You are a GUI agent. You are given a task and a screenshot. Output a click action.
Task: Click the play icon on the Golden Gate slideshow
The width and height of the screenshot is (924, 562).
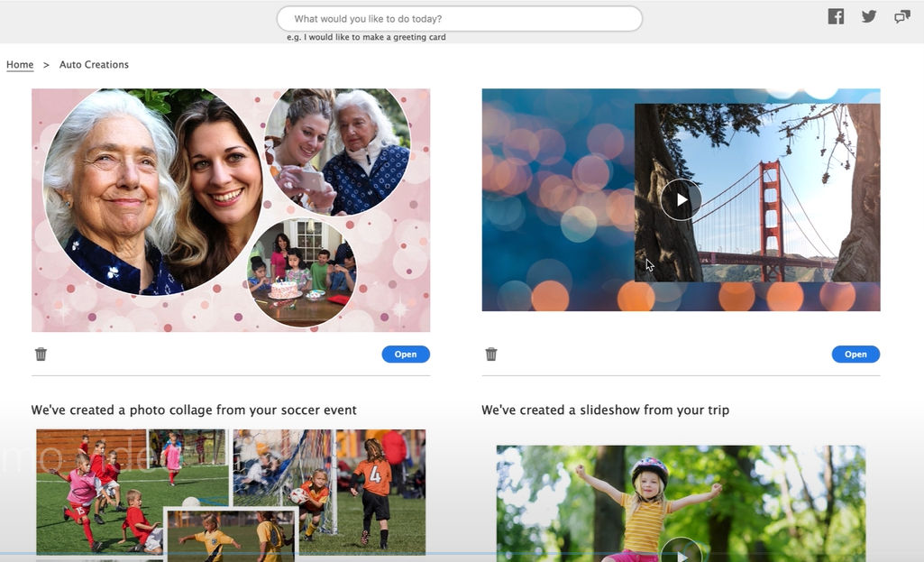pyautogui.click(x=679, y=199)
